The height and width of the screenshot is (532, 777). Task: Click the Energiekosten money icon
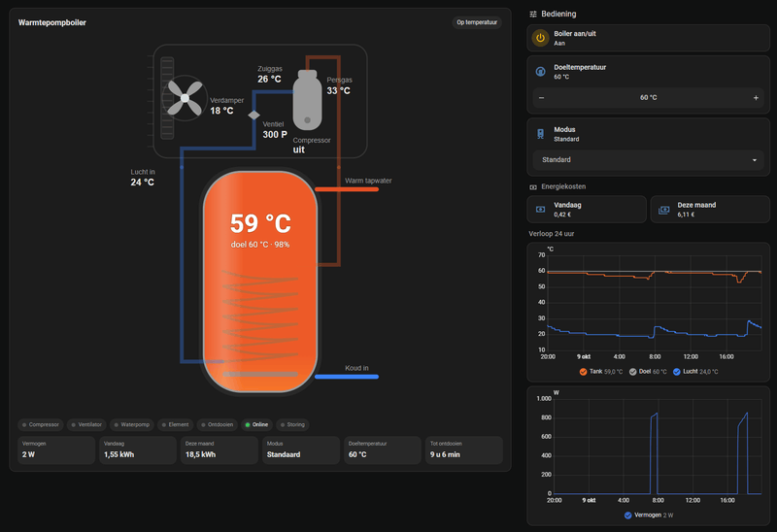click(x=533, y=186)
